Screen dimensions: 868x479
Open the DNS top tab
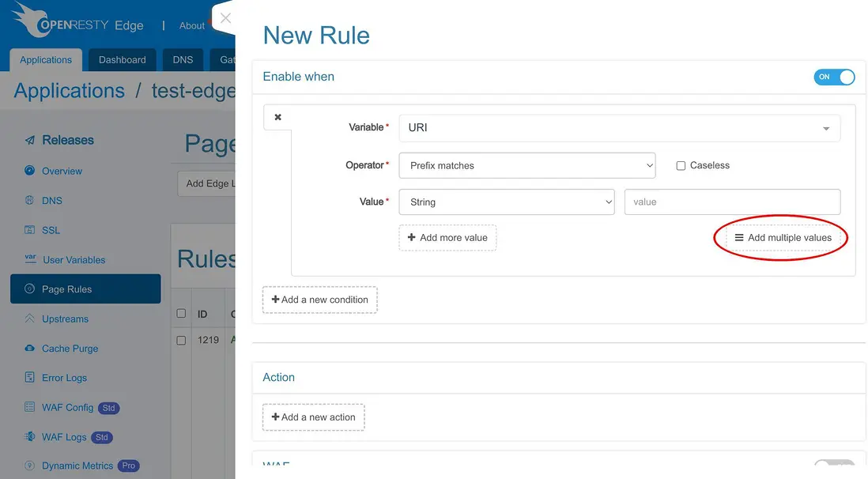coord(183,60)
